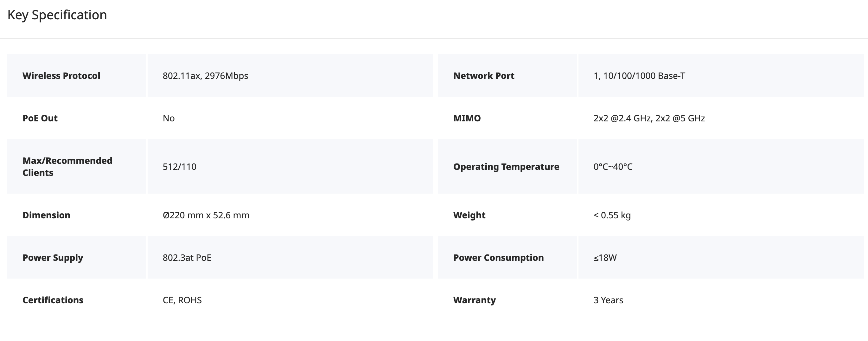This screenshot has width=868, height=341.
Task: Click the PoE Out value No
Action: pyautogui.click(x=169, y=118)
